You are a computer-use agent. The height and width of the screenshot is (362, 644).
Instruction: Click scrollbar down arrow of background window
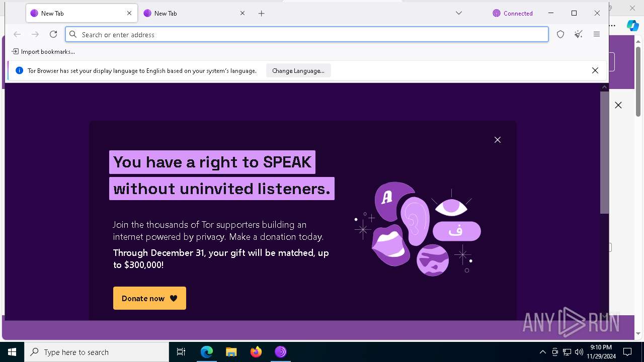(x=638, y=333)
